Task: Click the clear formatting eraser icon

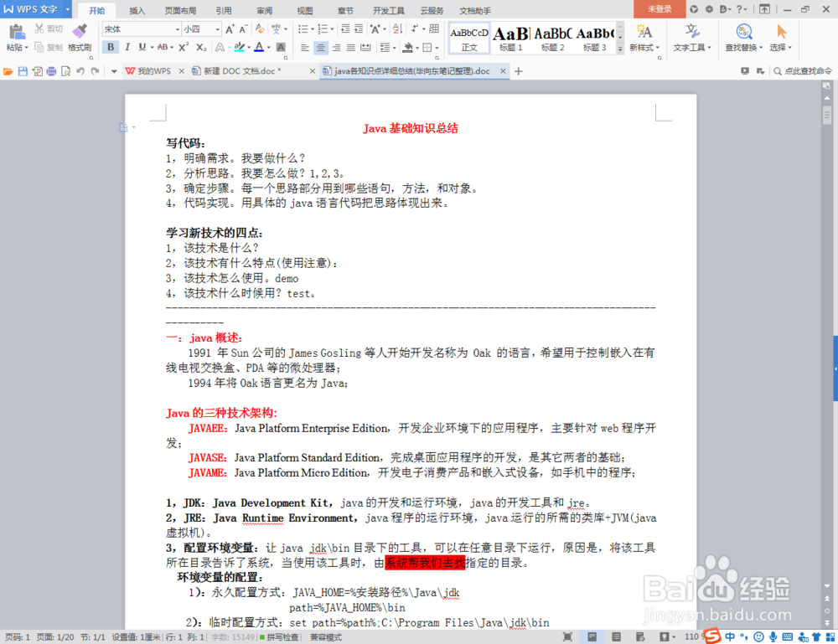Action: [261, 28]
